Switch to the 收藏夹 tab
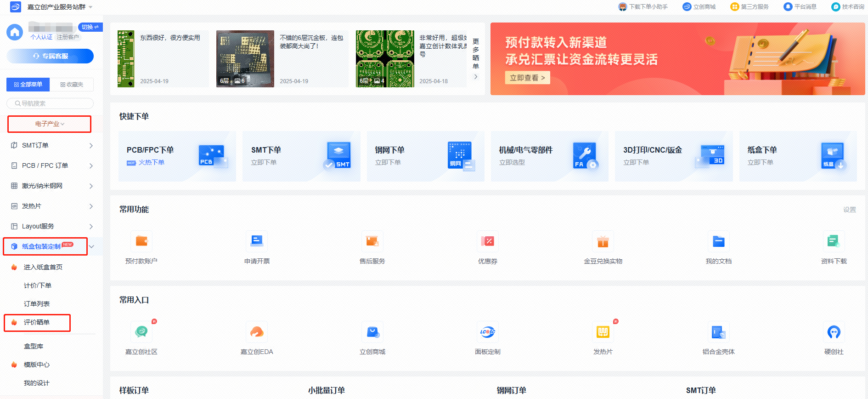868x399 pixels. (x=72, y=85)
